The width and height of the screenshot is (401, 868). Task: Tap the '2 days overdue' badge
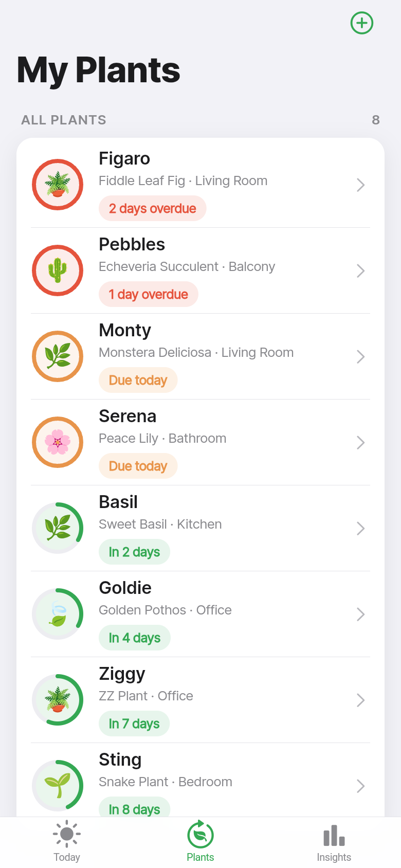click(x=153, y=209)
